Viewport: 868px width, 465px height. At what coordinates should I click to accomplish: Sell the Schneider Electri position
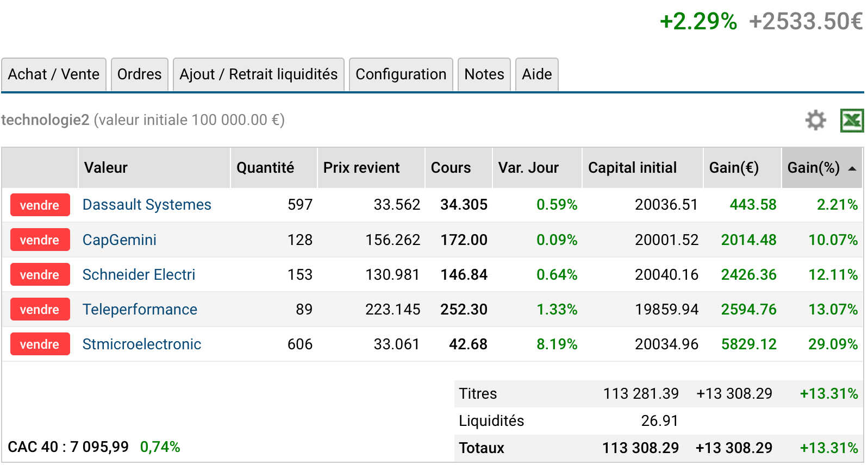pos(40,274)
